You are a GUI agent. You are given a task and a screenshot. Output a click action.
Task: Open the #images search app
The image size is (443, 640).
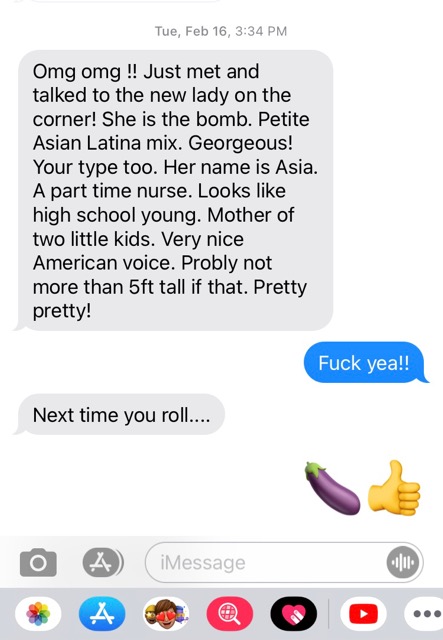point(230,613)
